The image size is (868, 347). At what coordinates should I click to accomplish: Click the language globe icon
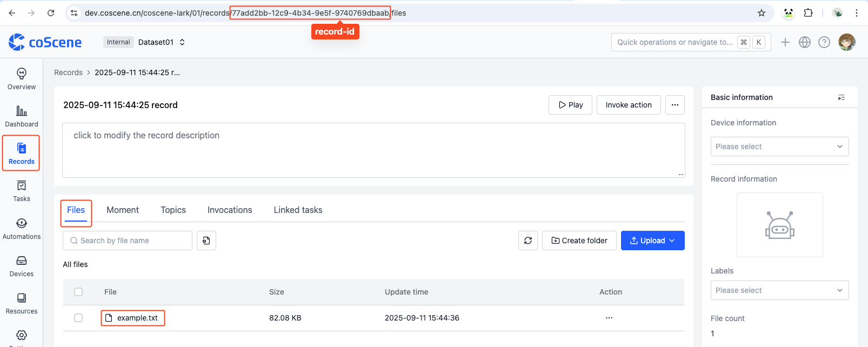tap(805, 42)
